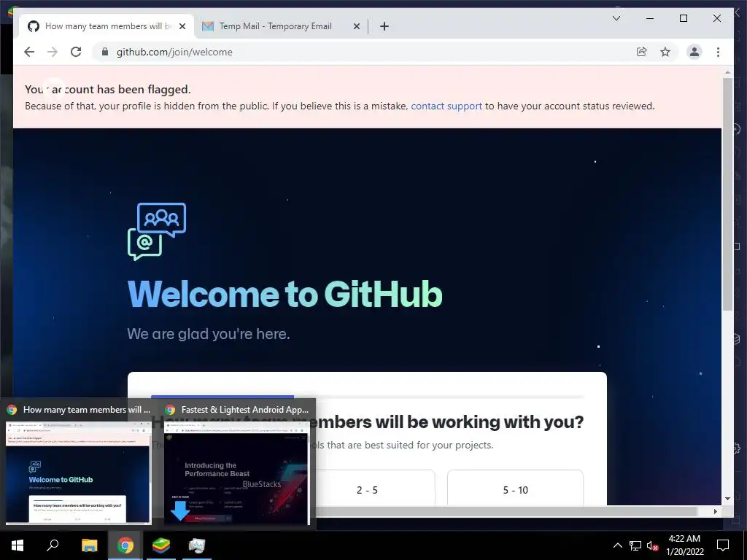
Task: Click horizontal scrollbar right arrow
Action: click(715, 511)
